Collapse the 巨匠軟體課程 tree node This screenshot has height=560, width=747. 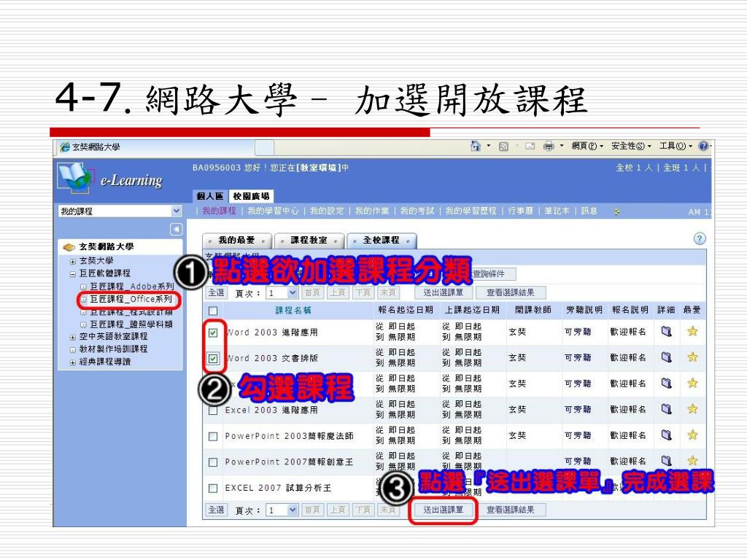coord(72,274)
